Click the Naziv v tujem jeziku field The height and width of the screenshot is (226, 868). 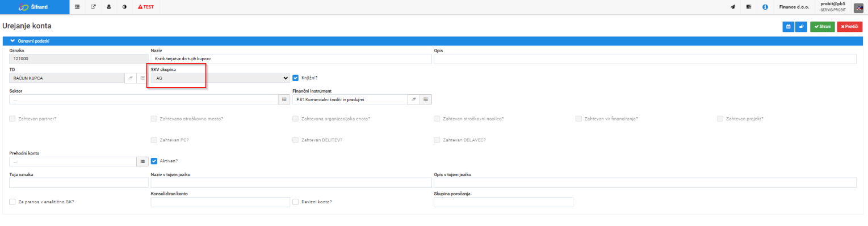[x=291, y=183]
